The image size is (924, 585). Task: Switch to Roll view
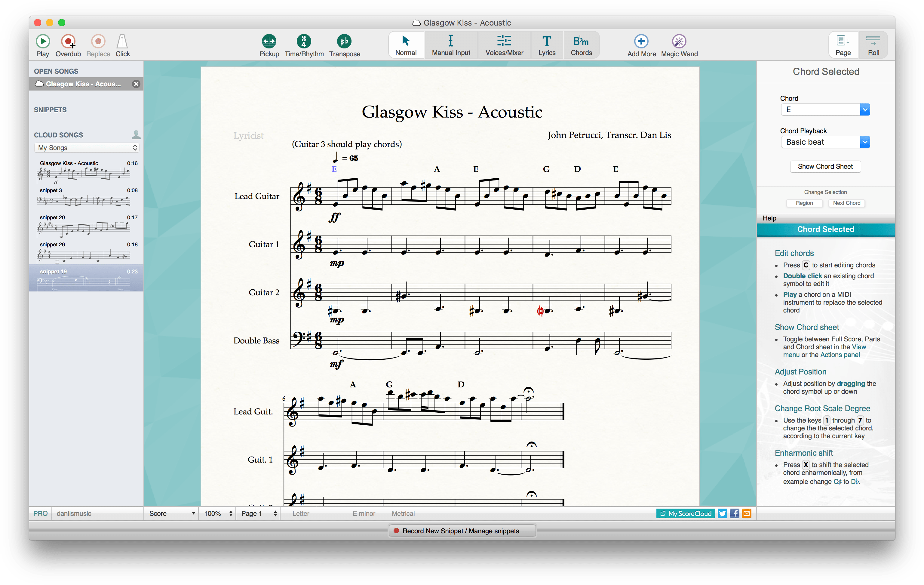click(x=873, y=45)
